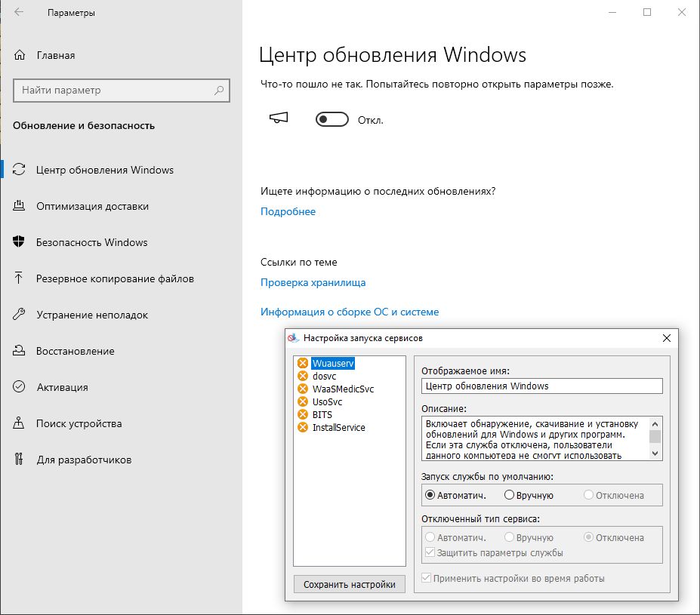Viewport: 700px width, 615px height.
Task: Open the Восстановление page
Action: pos(75,351)
